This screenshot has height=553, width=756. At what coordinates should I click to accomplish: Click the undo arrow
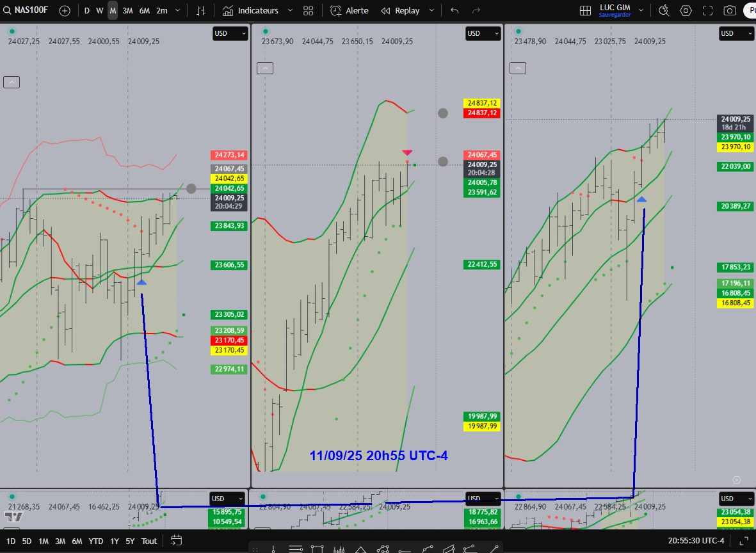[454, 11]
